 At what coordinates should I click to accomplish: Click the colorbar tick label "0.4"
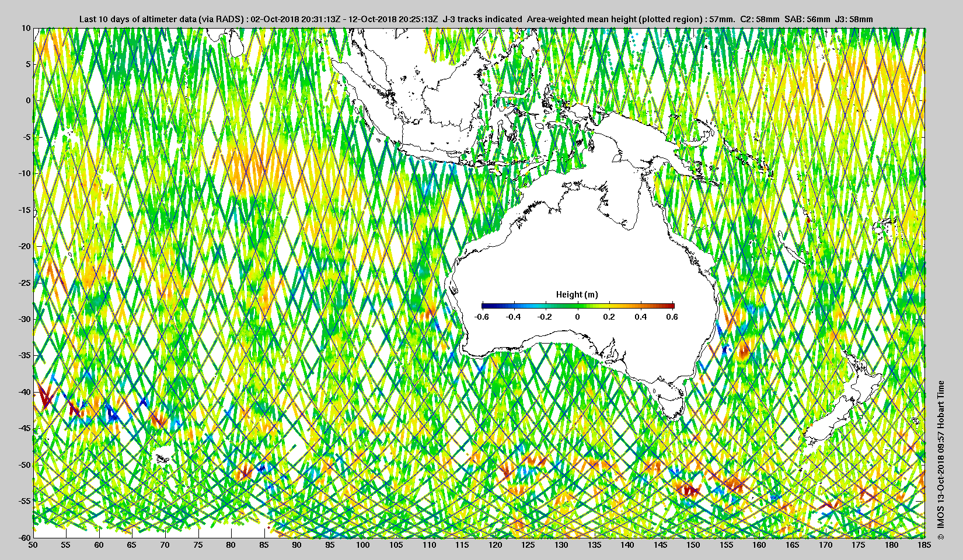(640, 317)
